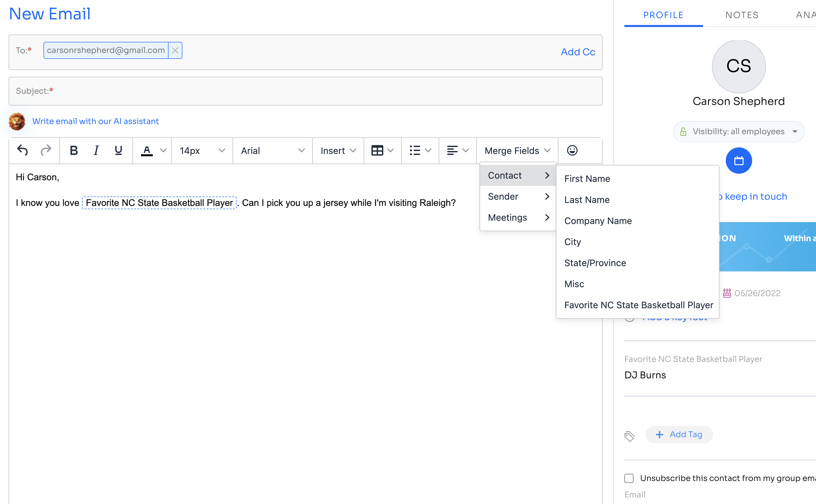The height and width of the screenshot is (504, 816).
Task: Open the insert table tool
Action: [382, 151]
